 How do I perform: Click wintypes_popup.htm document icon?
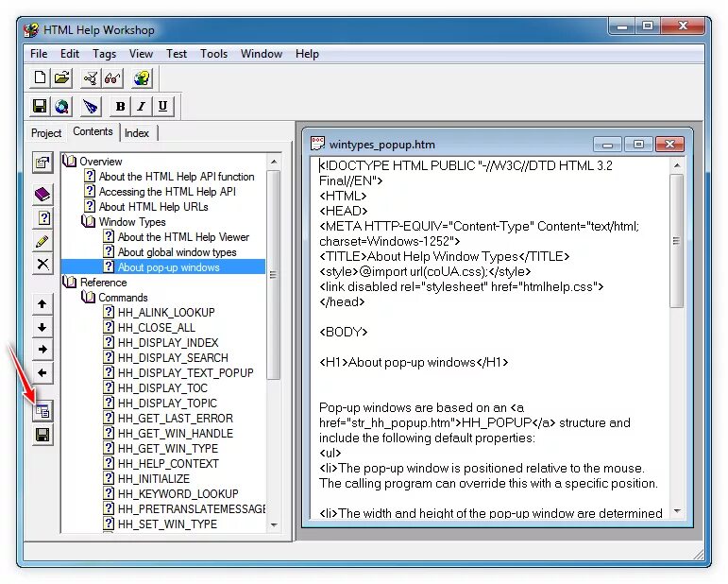317,144
